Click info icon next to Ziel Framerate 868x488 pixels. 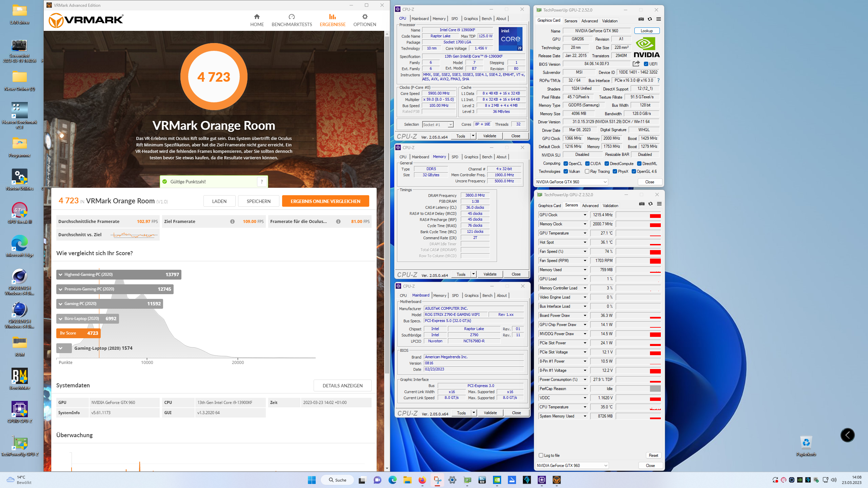pos(232,221)
